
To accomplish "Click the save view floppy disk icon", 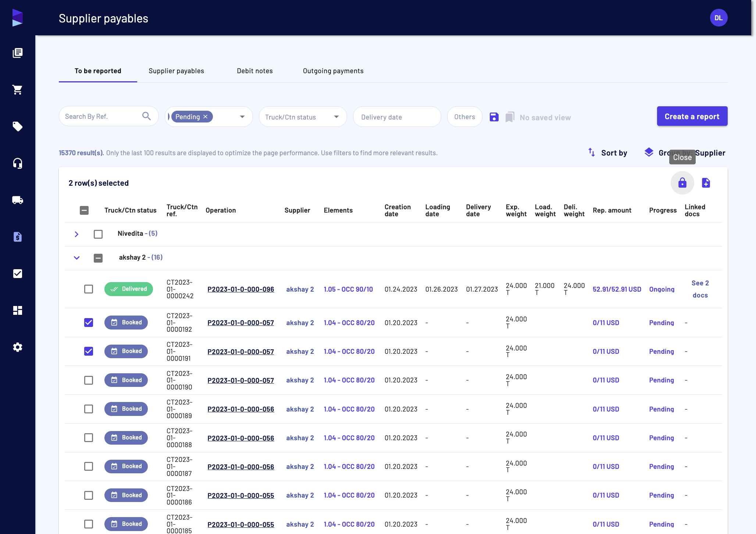I will pos(494,117).
